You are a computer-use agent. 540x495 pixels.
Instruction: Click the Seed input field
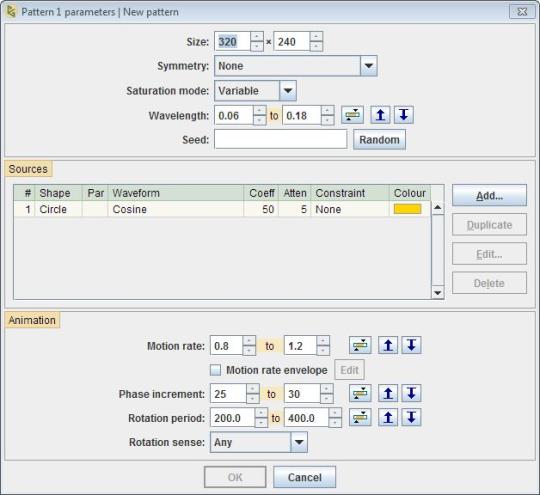pos(280,140)
